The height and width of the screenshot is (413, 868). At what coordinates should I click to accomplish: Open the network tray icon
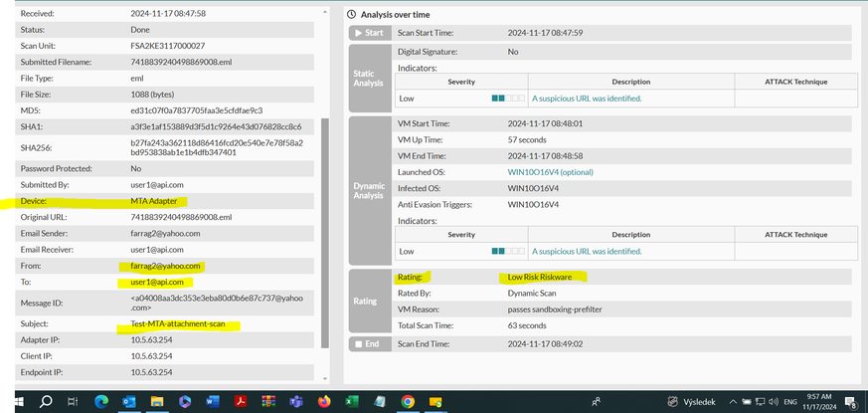click(x=761, y=402)
